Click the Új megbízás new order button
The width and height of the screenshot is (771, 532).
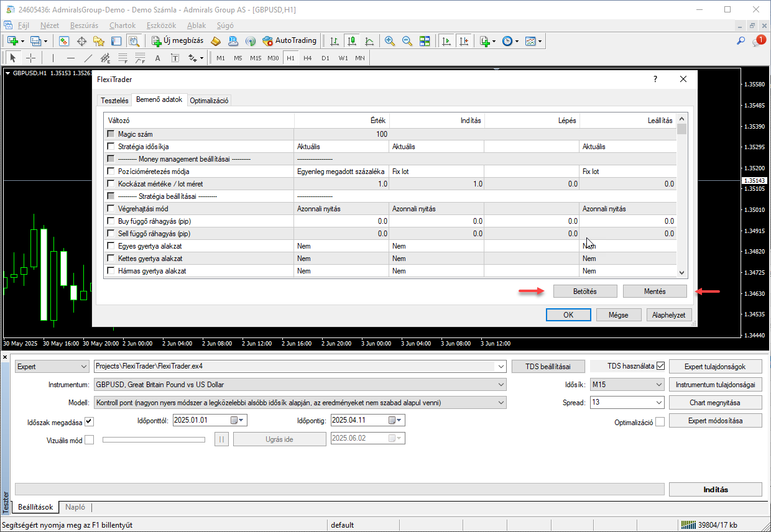177,41
